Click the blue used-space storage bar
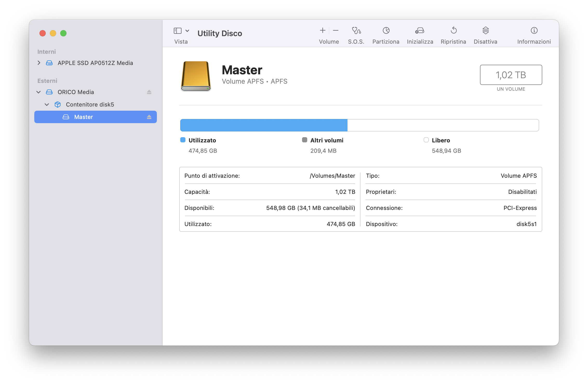 point(264,125)
